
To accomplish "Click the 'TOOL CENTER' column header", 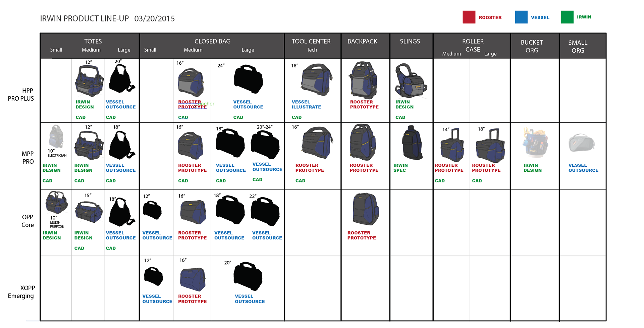I will [x=311, y=41].
